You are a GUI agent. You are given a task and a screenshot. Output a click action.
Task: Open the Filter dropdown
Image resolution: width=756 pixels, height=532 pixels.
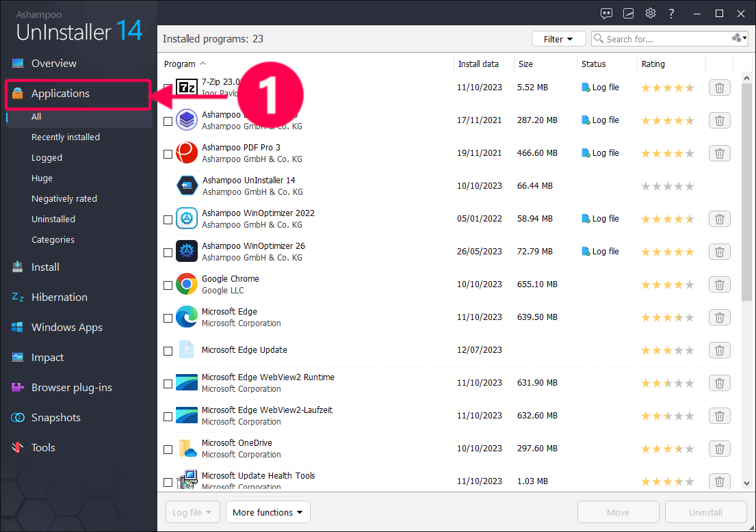tap(558, 39)
